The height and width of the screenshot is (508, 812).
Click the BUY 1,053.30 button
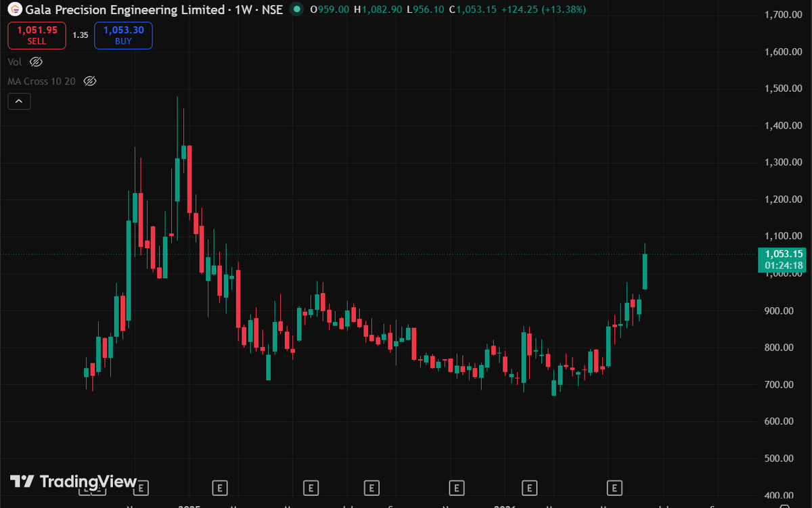point(123,35)
